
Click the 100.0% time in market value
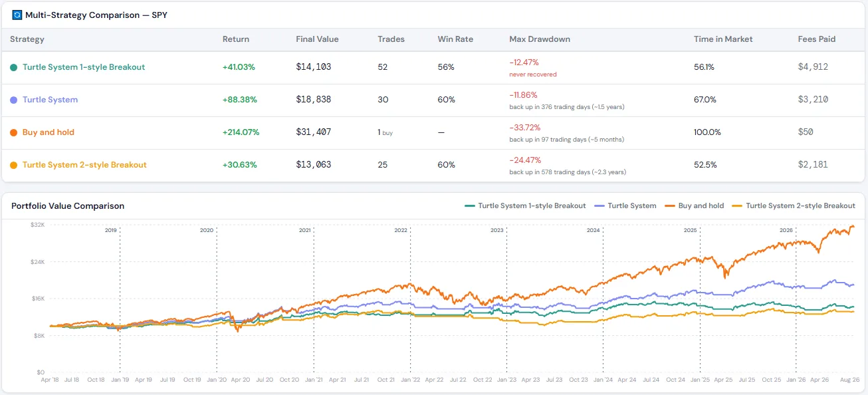click(x=707, y=132)
